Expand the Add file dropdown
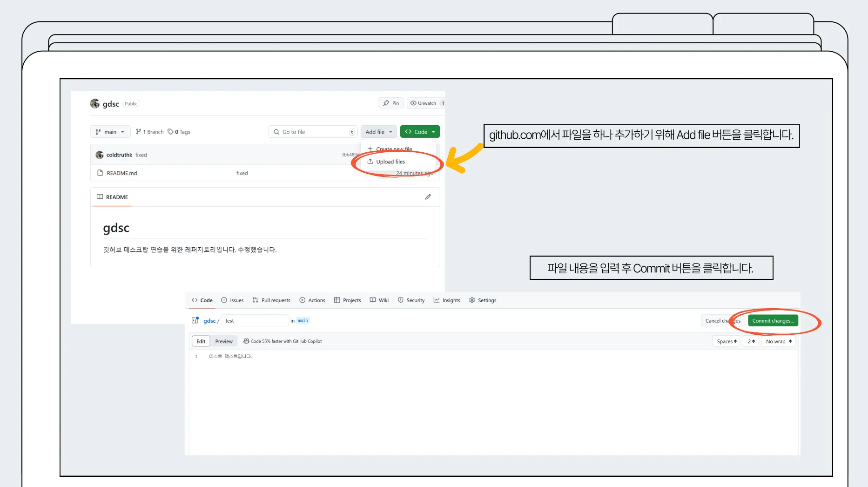Viewport: 868px width, 487px height. [379, 132]
